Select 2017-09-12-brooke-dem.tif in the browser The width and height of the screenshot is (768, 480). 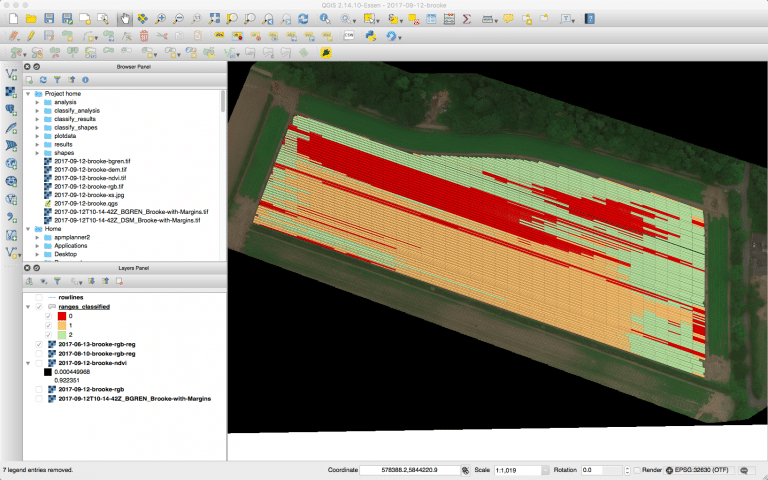tap(88, 169)
